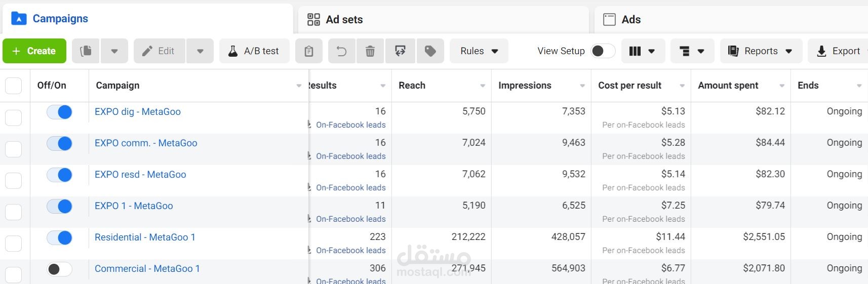Click the 212,222 reach value
This screenshot has width=868, height=284.
[468, 237]
